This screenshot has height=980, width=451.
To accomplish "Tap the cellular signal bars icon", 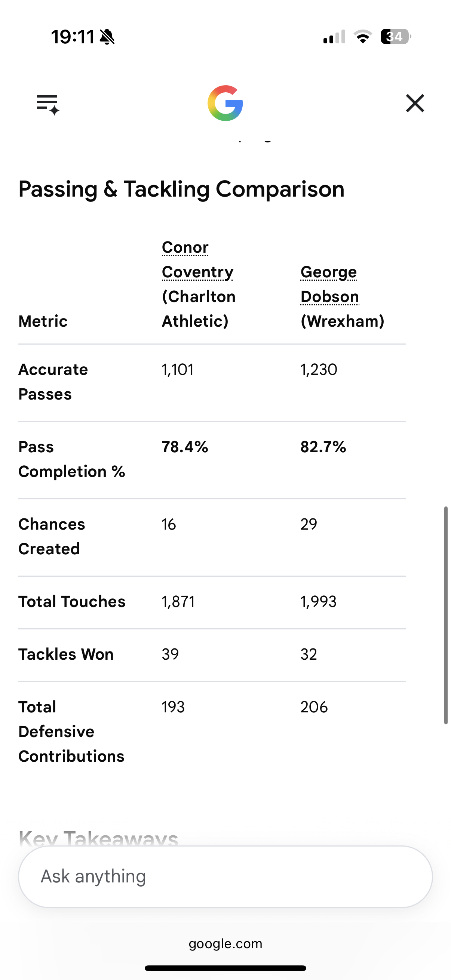I will point(334,37).
